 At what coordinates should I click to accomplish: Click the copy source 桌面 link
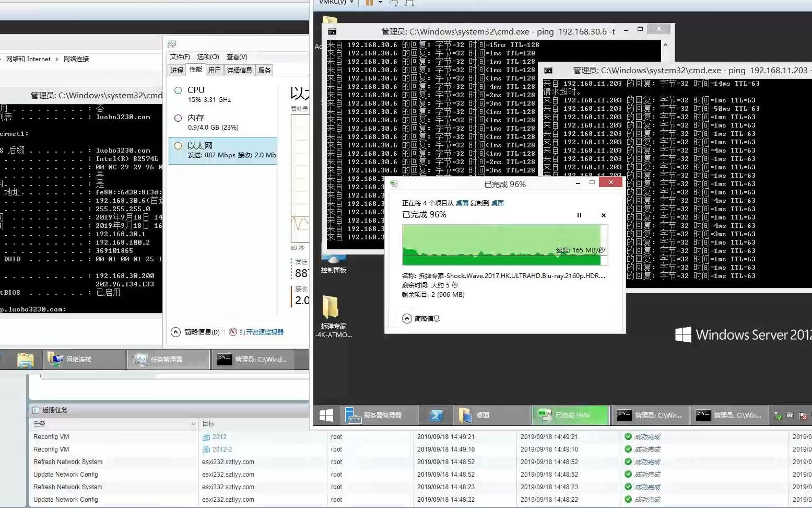click(462, 203)
